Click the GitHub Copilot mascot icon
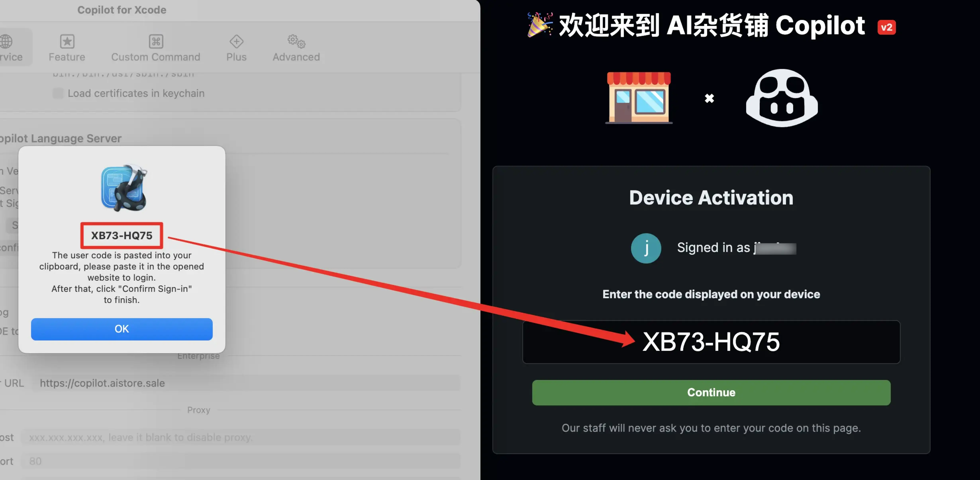Screen dimensions: 980x480 click(x=782, y=98)
